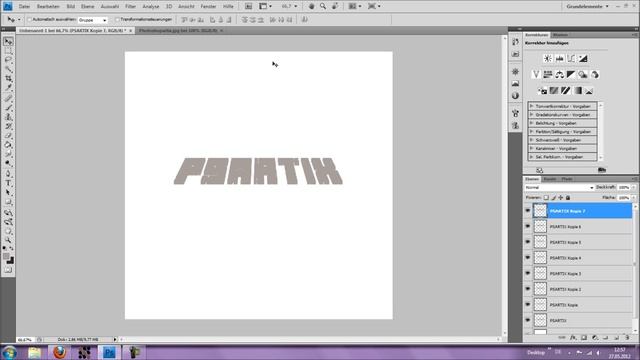Delete layer with trash icon
Viewport: 640px width, 360px height.
[x=627, y=338]
